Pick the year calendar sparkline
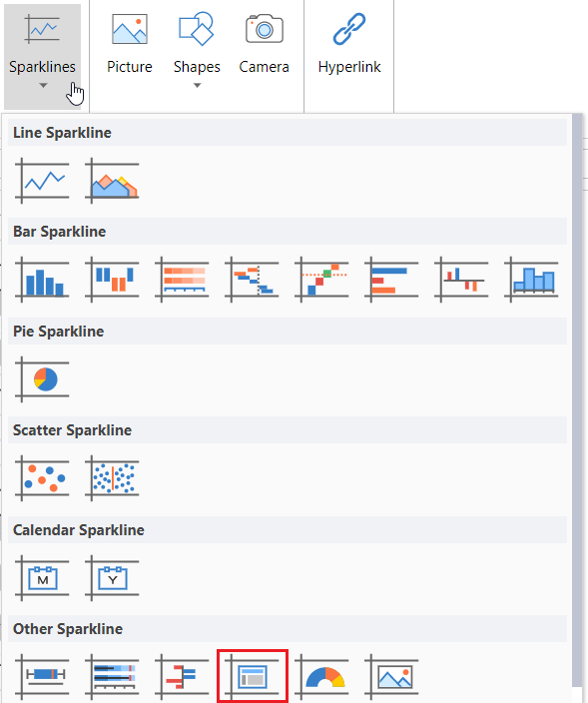 click(x=112, y=578)
